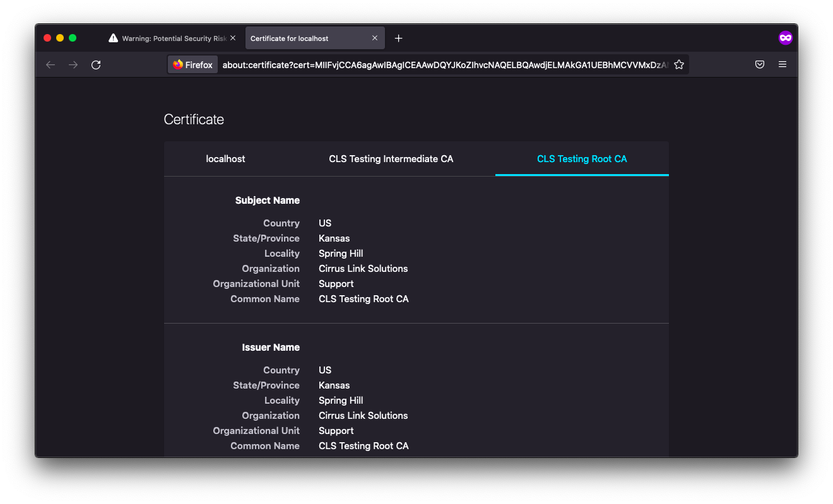Click State/Province label under Issuer Name
Image resolution: width=833 pixels, height=504 pixels.
[x=266, y=385]
